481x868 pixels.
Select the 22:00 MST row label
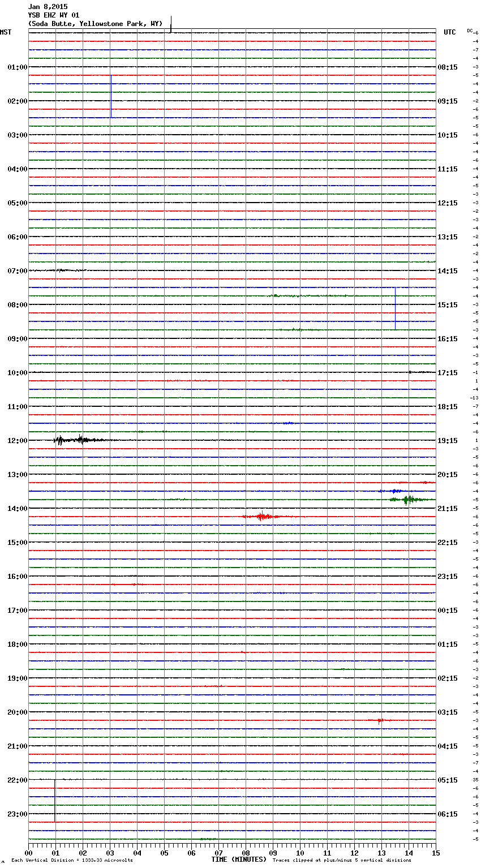pyautogui.click(x=17, y=780)
